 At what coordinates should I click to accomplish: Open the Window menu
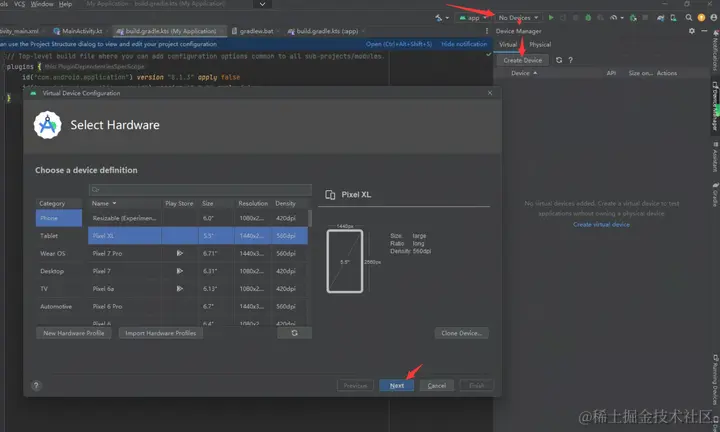(42, 4)
